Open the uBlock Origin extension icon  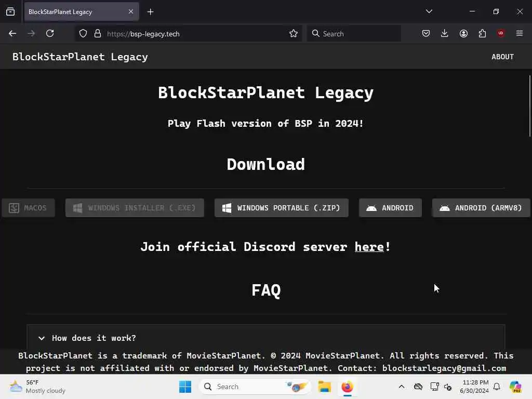pos(501,33)
